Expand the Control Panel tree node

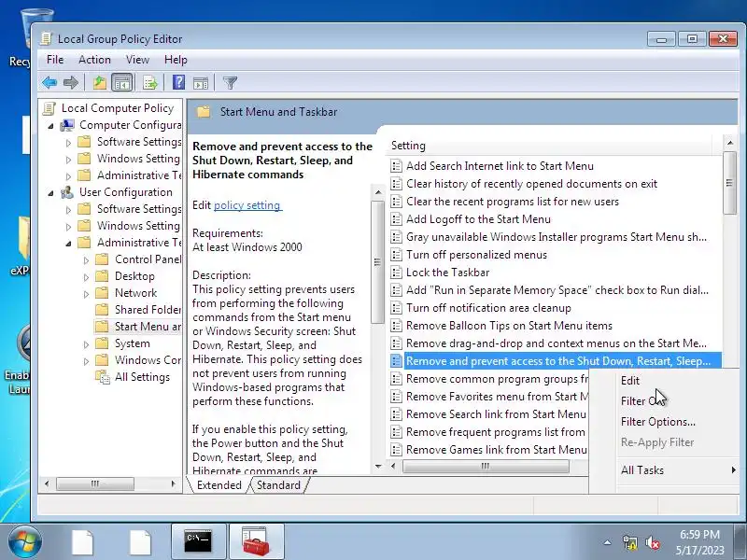(x=86, y=260)
